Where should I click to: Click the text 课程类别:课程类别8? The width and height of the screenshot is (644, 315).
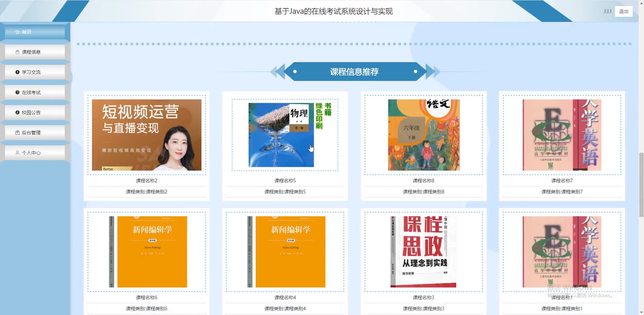[x=423, y=192]
